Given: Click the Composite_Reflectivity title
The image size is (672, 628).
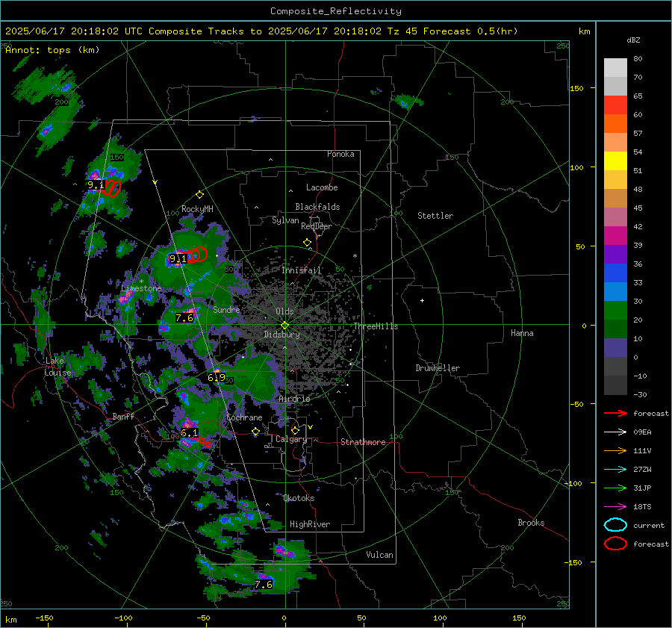Looking at the screenshot, I should pyautogui.click(x=335, y=11).
